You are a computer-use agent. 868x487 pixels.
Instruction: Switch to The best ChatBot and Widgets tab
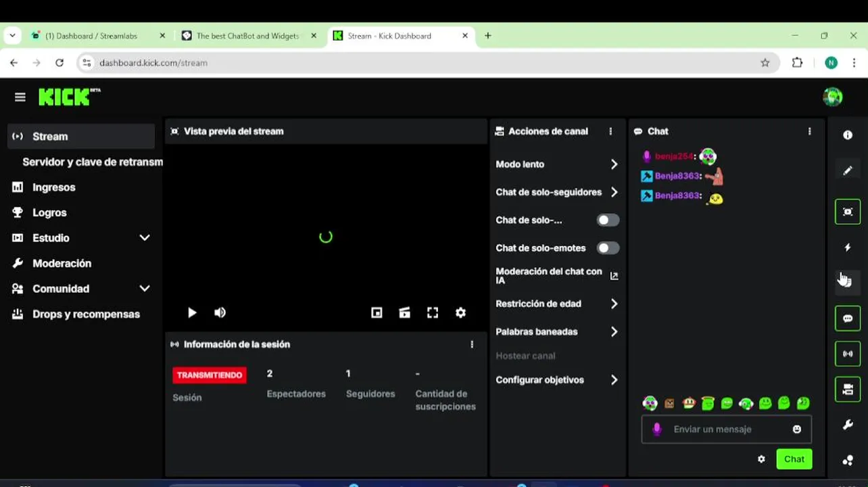click(249, 36)
